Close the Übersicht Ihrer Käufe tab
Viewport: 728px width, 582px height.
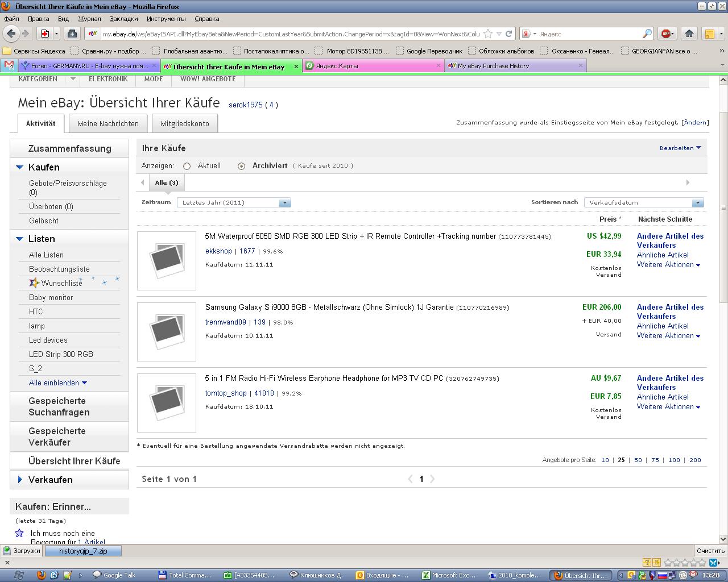pos(296,66)
